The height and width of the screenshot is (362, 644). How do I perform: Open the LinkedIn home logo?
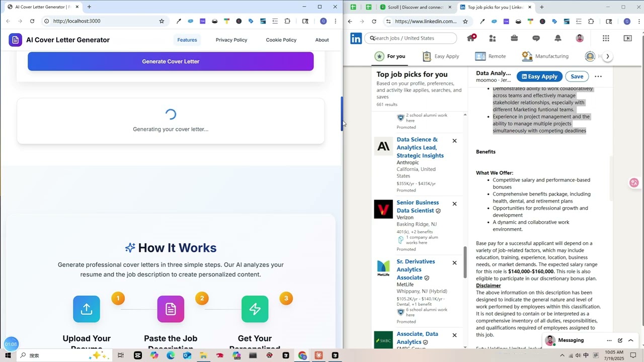click(x=356, y=38)
